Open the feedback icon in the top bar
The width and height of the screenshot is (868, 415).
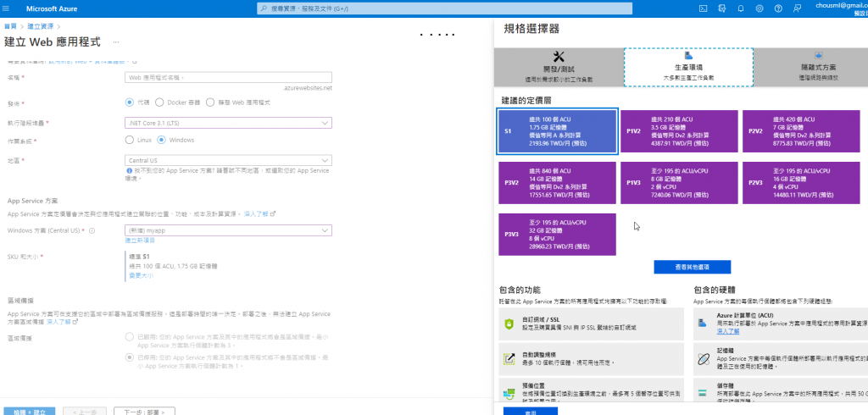(x=797, y=8)
